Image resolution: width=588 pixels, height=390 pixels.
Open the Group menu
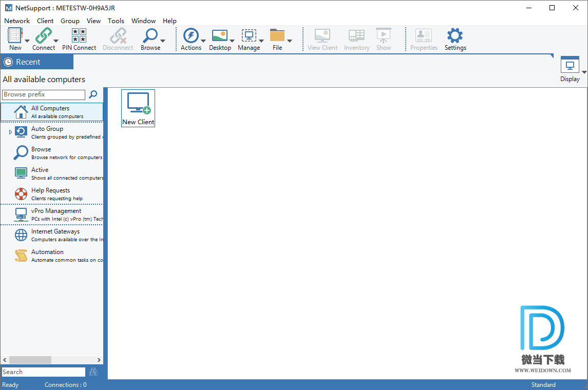70,21
